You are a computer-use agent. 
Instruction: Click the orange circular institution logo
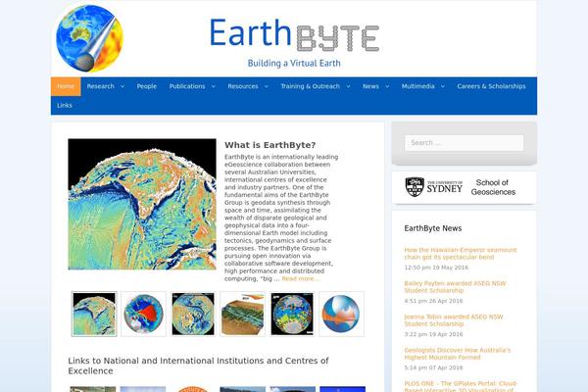tap(192, 389)
